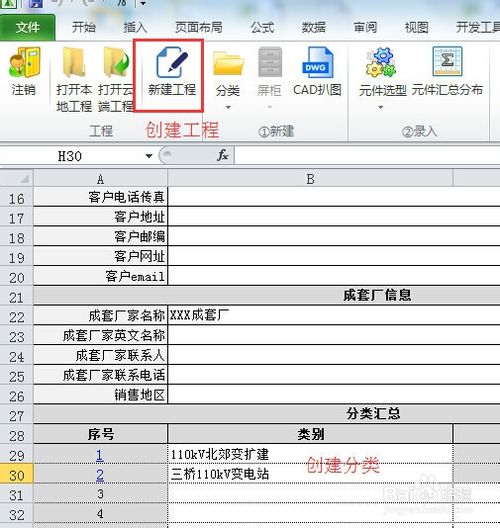Switch to the 数据 tab
Viewport: 500px width, 528px height.
(x=313, y=27)
